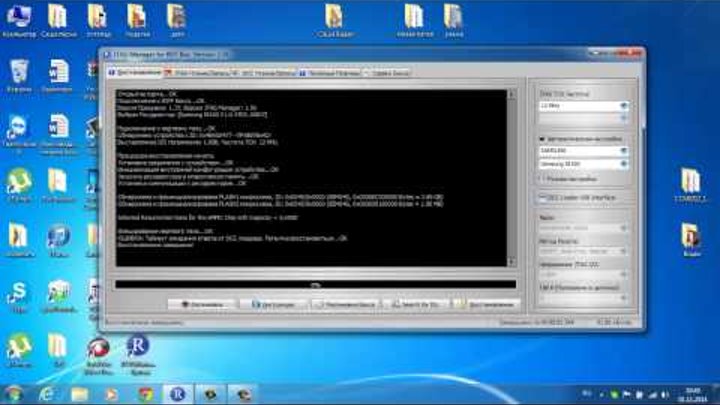Switch to the Box Service tab
720x405 pixels.
pyautogui.click(x=386, y=74)
